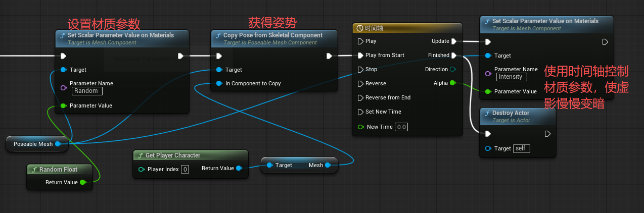
Task: Click the 设置材质参数 comment text
Action: pyautogui.click(x=104, y=24)
